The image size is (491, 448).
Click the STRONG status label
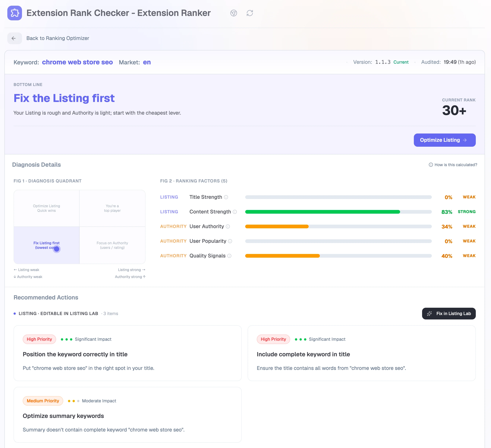(x=467, y=212)
